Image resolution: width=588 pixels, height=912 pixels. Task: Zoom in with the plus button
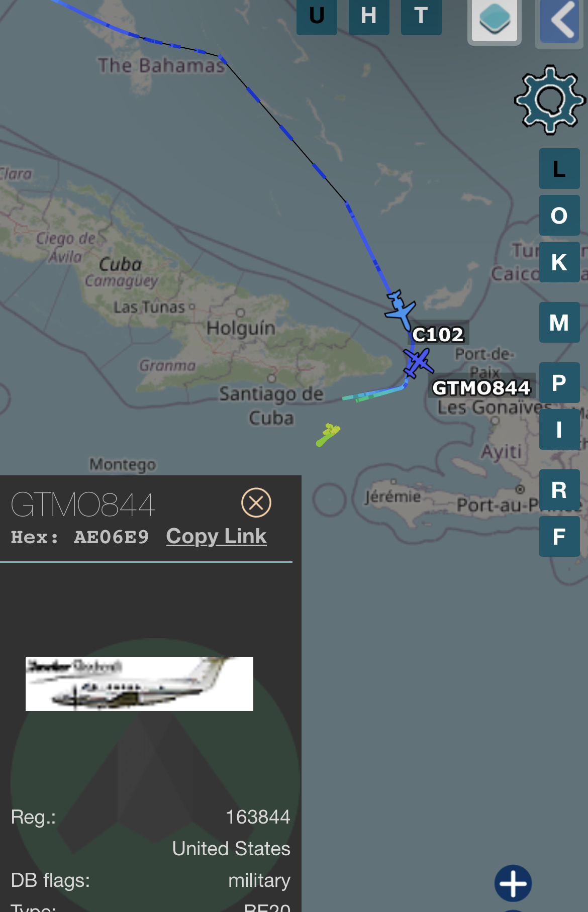point(513,883)
